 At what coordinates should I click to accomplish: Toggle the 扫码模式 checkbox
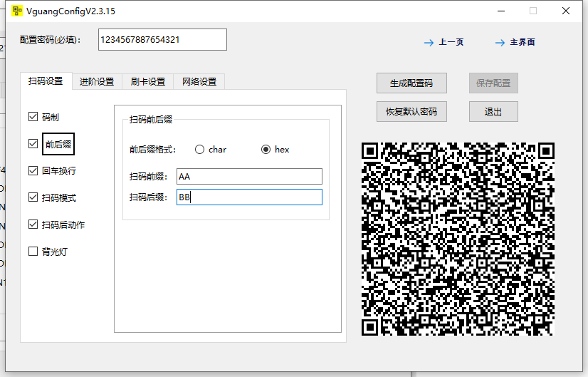33,197
